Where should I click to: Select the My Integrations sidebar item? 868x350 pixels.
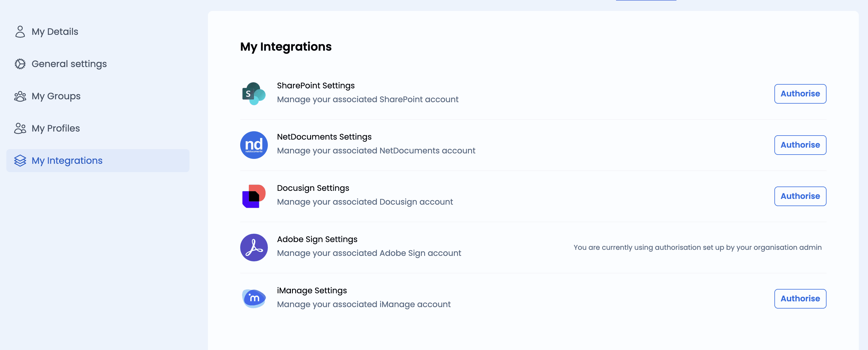click(67, 161)
